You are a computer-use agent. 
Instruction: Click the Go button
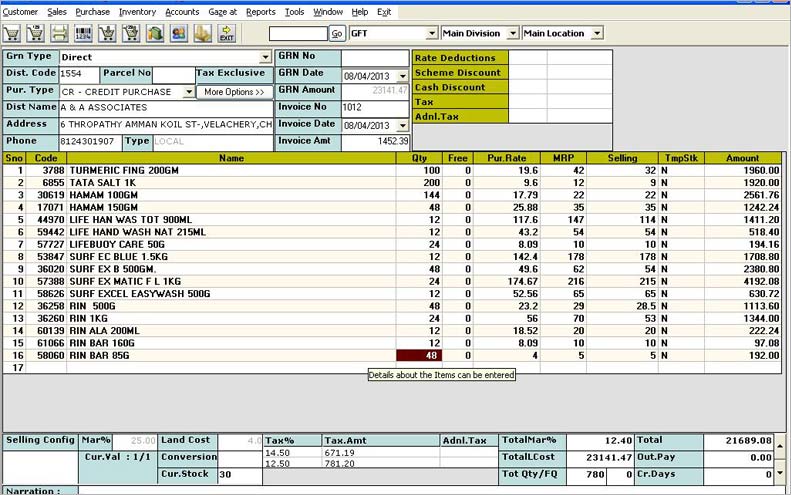point(336,34)
